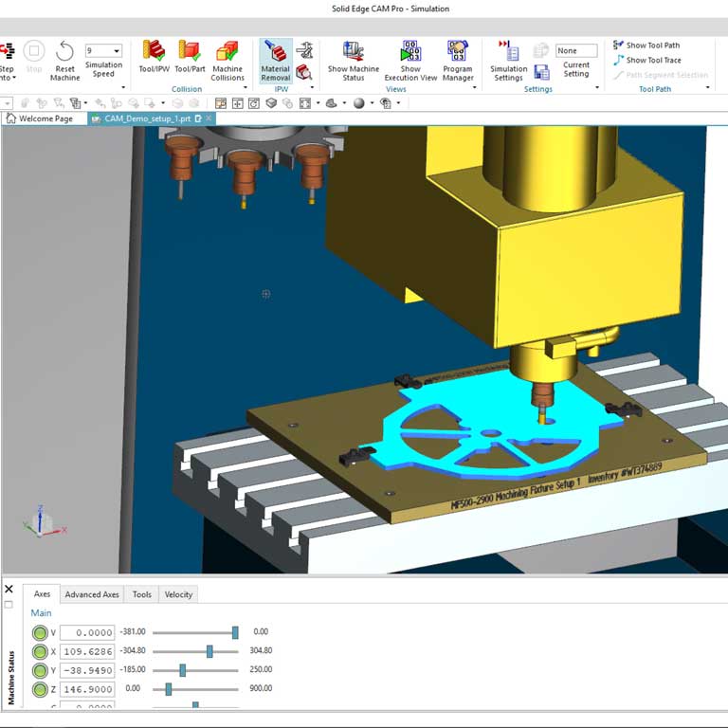The height and width of the screenshot is (728, 728).
Task: Click the Show Tool Trace icon
Action: click(618, 60)
